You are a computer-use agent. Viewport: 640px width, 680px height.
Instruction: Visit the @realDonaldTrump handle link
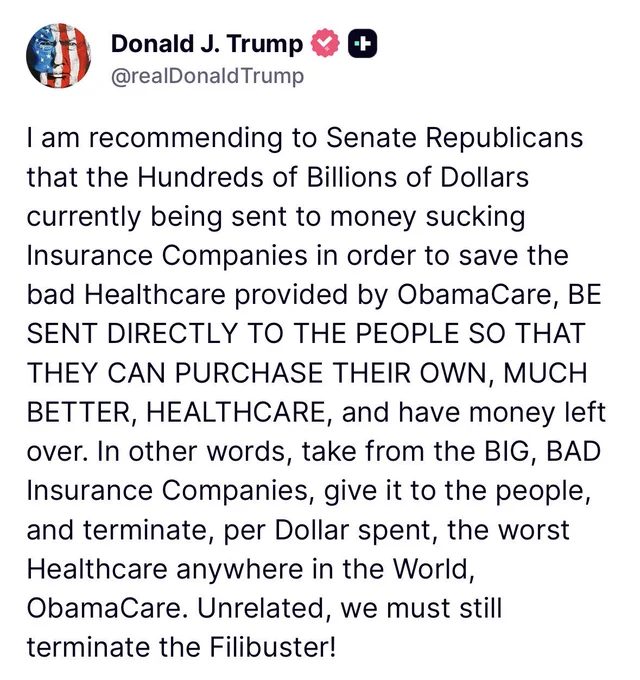(208, 76)
